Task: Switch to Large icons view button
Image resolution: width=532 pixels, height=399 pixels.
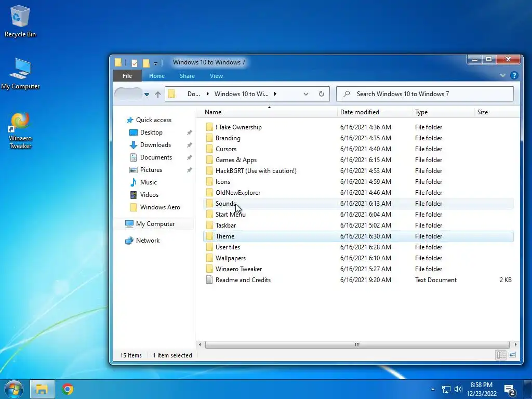Action: [x=512, y=355]
